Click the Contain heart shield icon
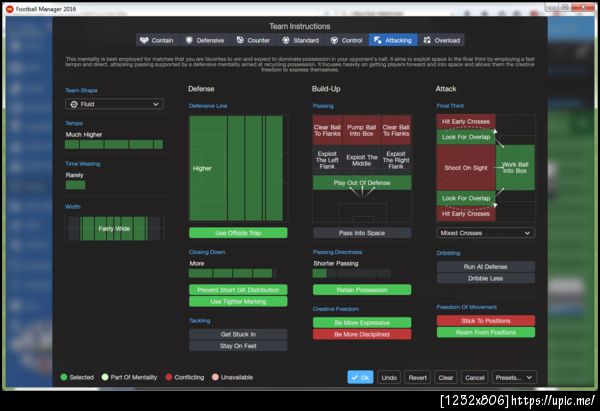This screenshot has width=600, height=411. 144,40
